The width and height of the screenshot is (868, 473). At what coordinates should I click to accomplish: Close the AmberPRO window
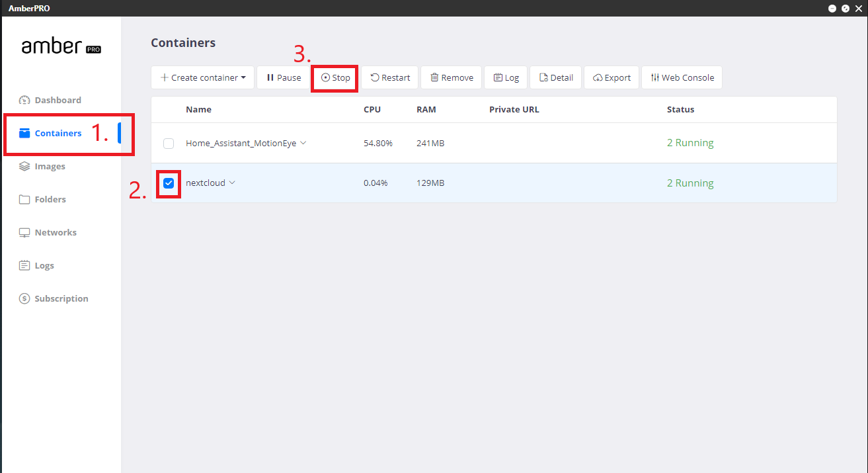859,8
